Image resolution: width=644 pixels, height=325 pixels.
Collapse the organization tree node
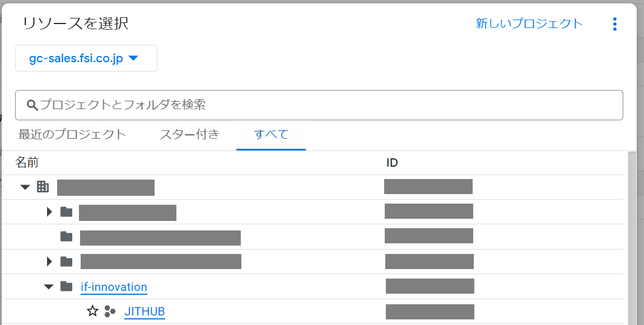pyautogui.click(x=25, y=187)
